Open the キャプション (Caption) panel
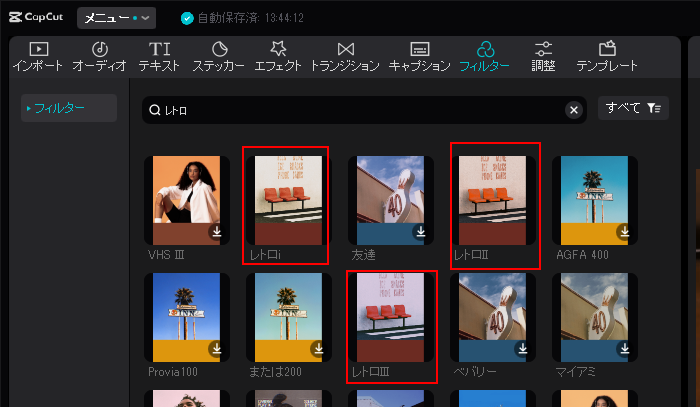700x407 pixels. [x=419, y=56]
